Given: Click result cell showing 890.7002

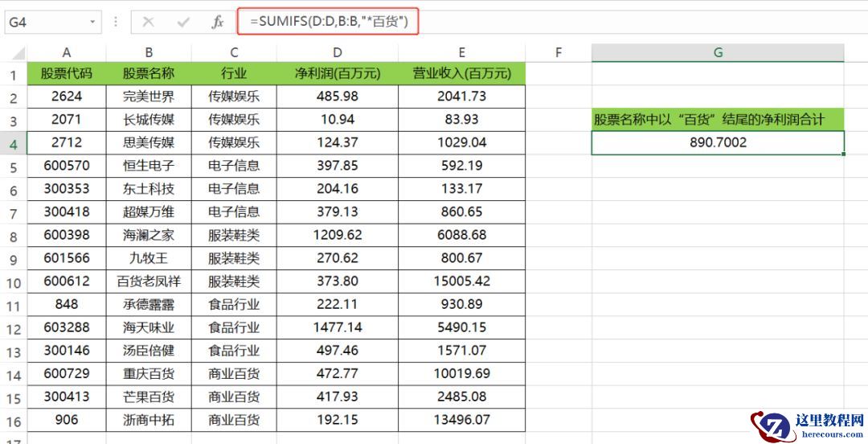Looking at the screenshot, I should pyautogui.click(x=718, y=143).
